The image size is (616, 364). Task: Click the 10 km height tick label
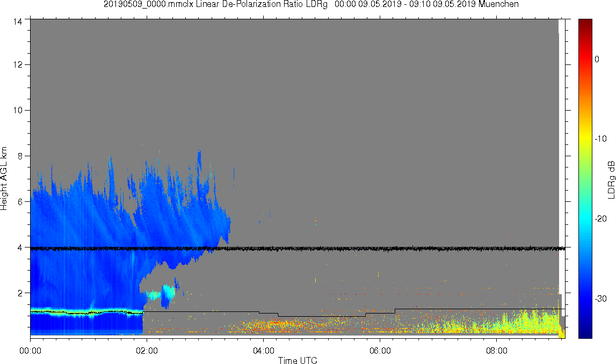(x=18, y=111)
